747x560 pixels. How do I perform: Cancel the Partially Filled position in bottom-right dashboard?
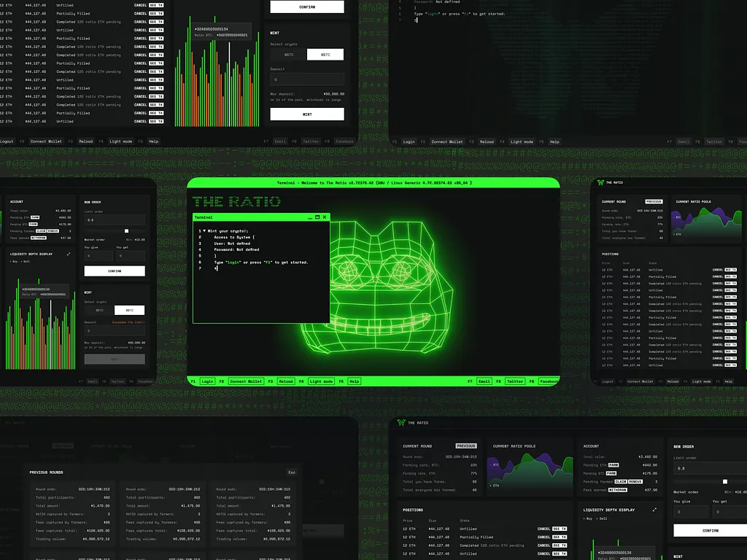543,537
